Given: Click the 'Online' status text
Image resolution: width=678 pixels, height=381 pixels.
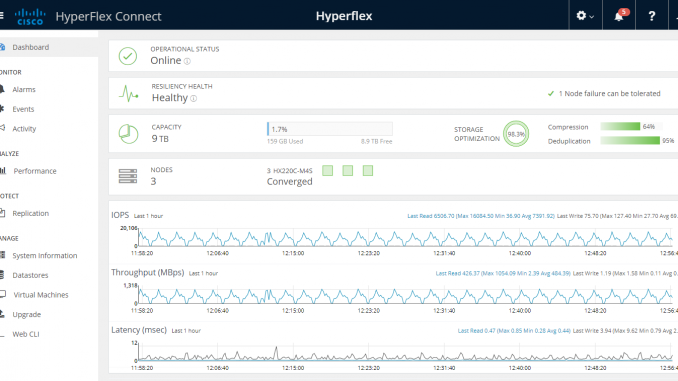Looking at the screenshot, I should coord(166,61).
